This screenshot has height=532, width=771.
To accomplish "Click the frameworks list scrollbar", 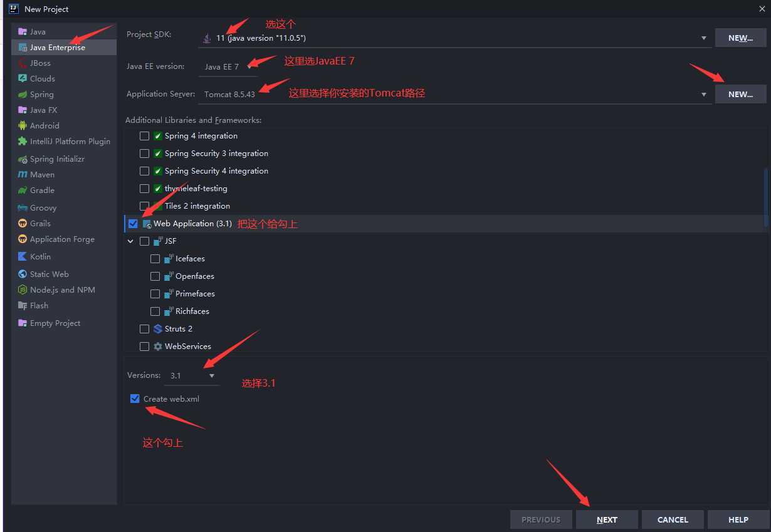I will 765,197.
